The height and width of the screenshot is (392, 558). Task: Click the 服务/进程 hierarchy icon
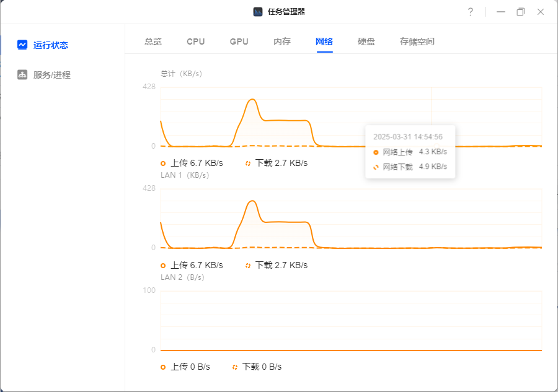pos(22,75)
